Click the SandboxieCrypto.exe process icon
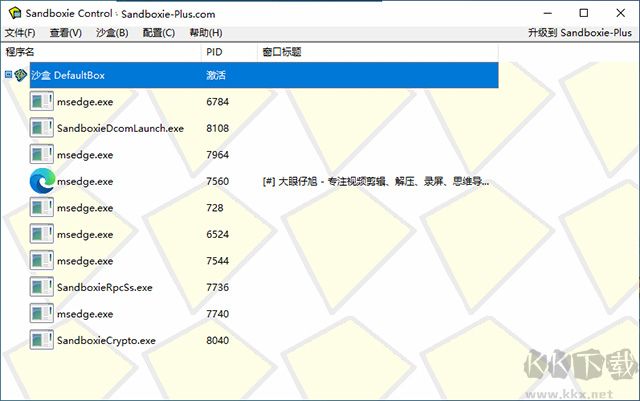 coord(41,340)
